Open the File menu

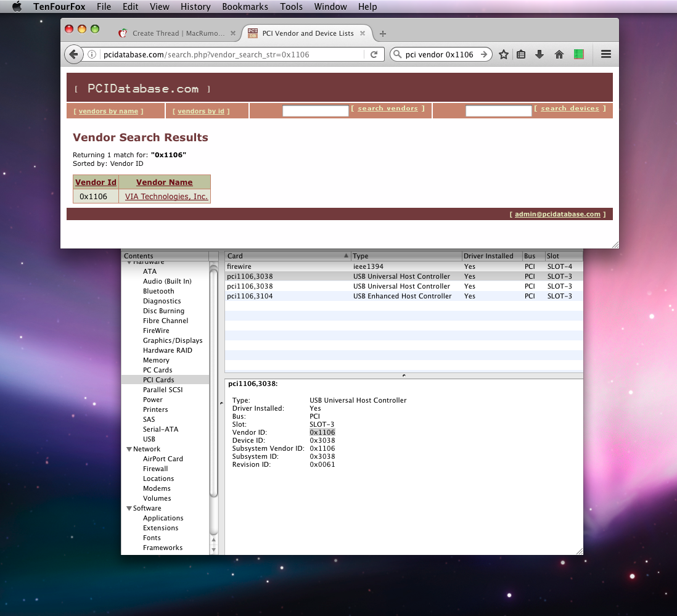(x=104, y=7)
